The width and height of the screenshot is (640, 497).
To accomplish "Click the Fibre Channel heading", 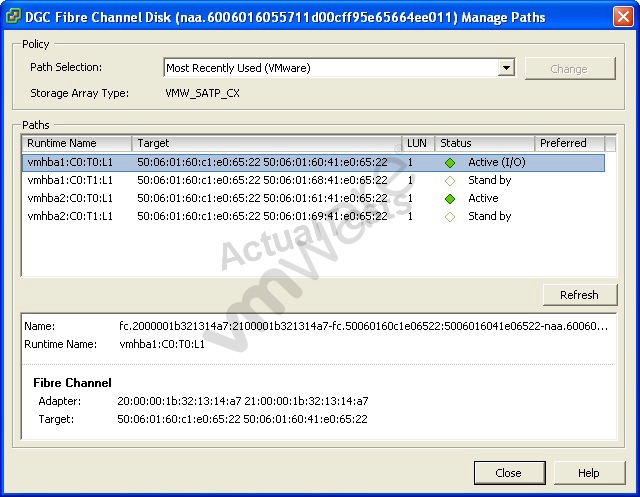I will [x=72, y=383].
